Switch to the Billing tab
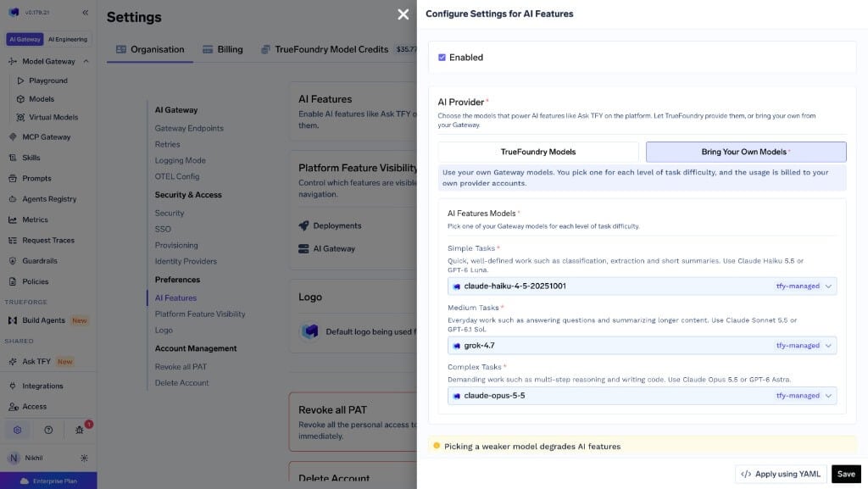The image size is (868, 489). tap(223, 49)
